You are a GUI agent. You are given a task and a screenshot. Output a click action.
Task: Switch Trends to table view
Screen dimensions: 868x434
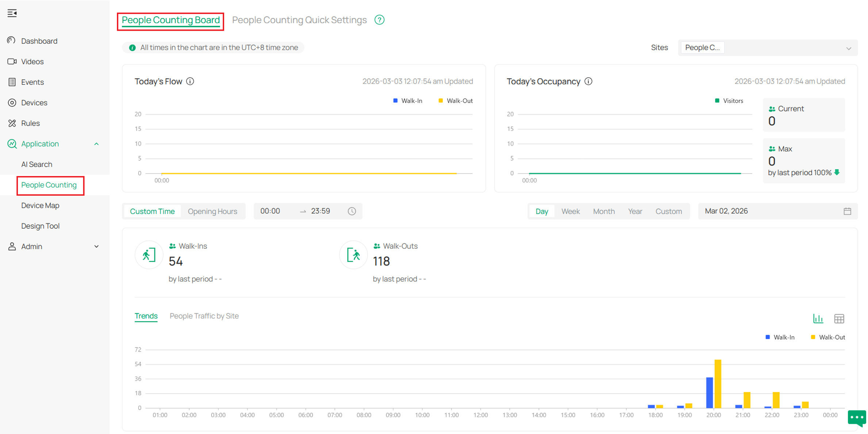coord(839,319)
